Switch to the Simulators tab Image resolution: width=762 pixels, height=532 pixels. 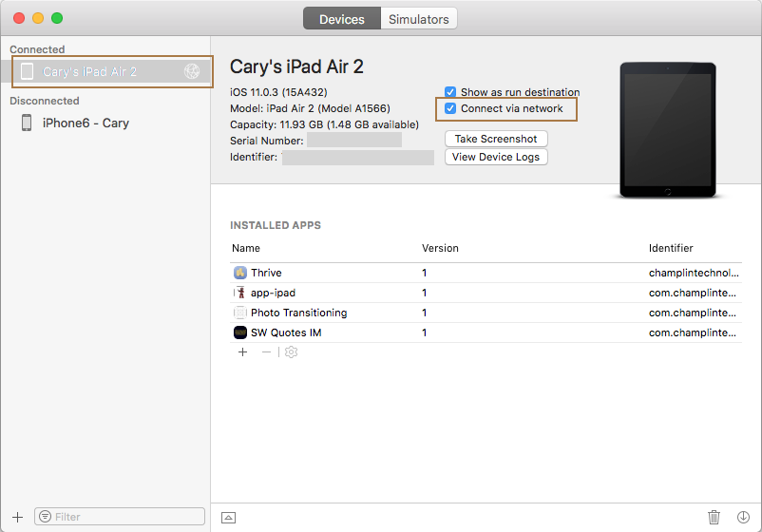418,19
